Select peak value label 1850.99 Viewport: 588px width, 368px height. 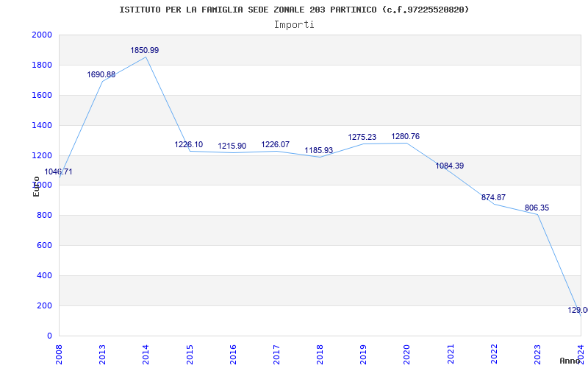coord(145,50)
